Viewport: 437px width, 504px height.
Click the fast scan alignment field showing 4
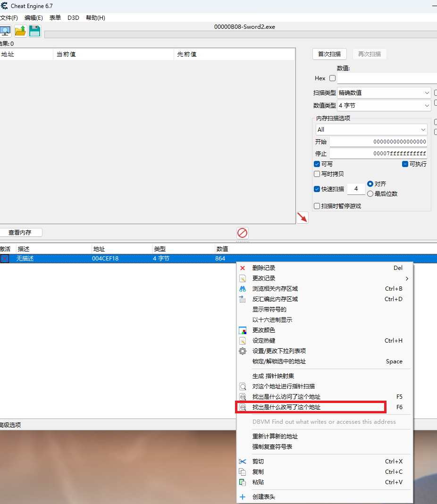[356, 189]
